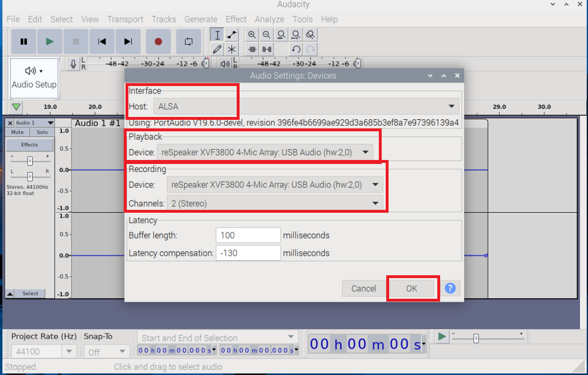Start playback with the Play button
588x375 pixels.
49,42
